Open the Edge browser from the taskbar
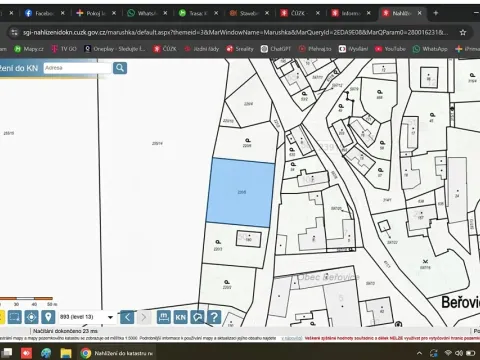The height and width of the screenshot is (360, 480). click(46, 353)
